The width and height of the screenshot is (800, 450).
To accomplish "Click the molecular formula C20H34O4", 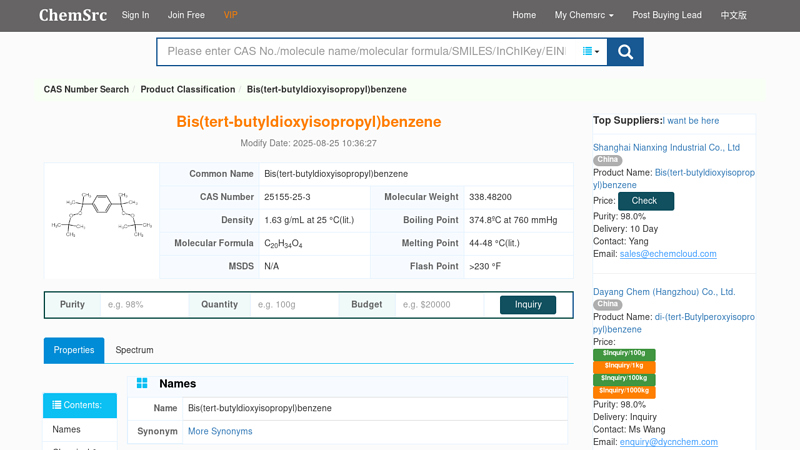I will 283,244.
